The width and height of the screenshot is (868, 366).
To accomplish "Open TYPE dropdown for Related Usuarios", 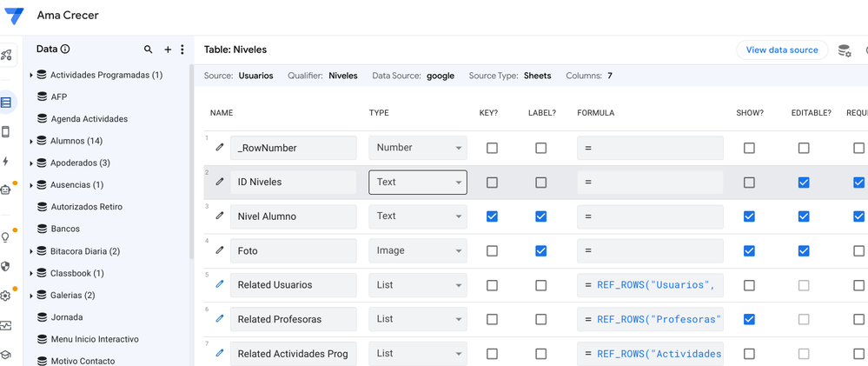I will pyautogui.click(x=418, y=285).
